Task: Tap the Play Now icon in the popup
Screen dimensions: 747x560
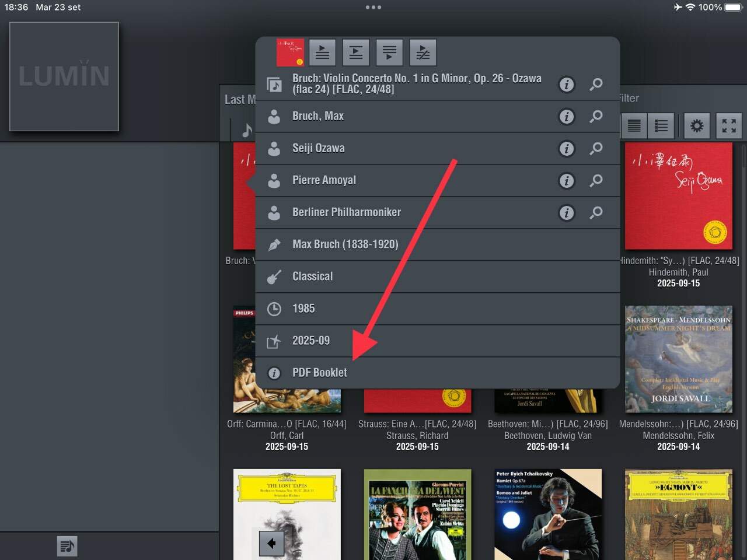Action: [x=322, y=52]
